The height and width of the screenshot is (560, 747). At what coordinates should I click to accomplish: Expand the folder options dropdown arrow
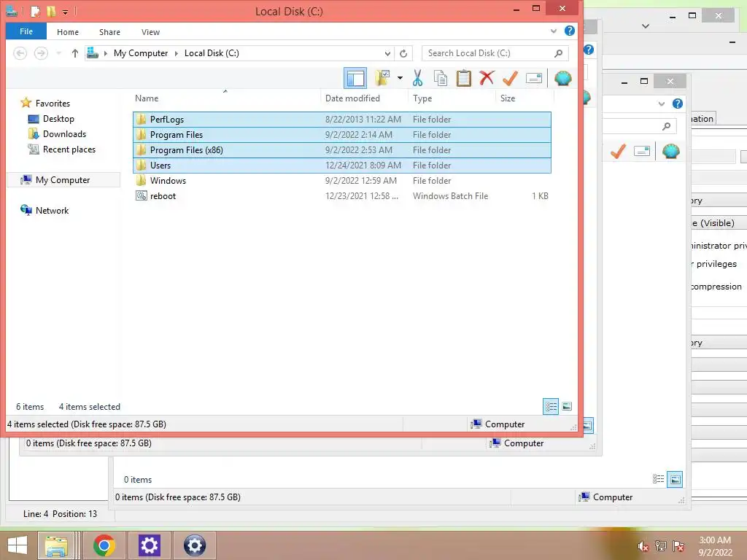pyautogui.click(x=400, y=78)
